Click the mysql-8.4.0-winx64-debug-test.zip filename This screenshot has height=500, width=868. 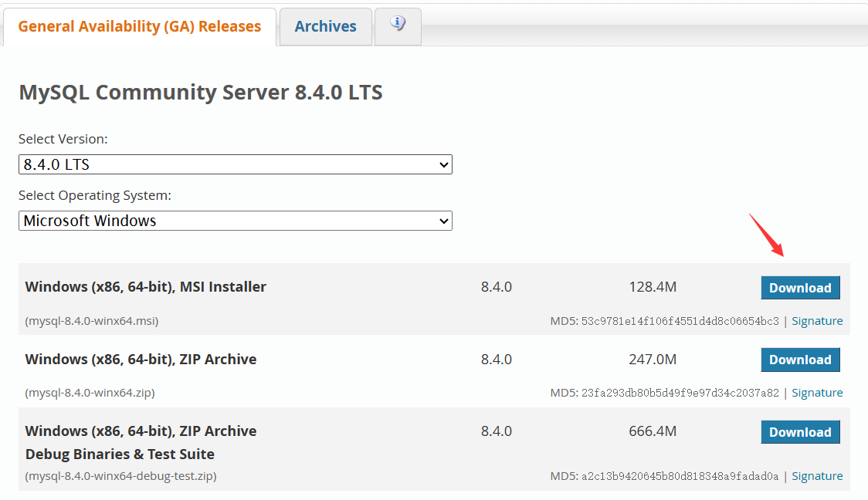click(x=120, y=476)
